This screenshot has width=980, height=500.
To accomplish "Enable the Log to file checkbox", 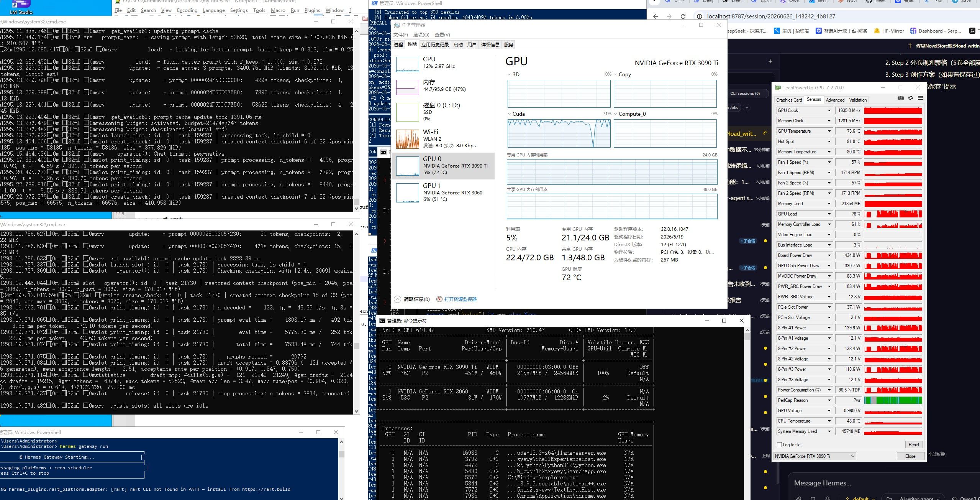I will click(x=779, y=445).
